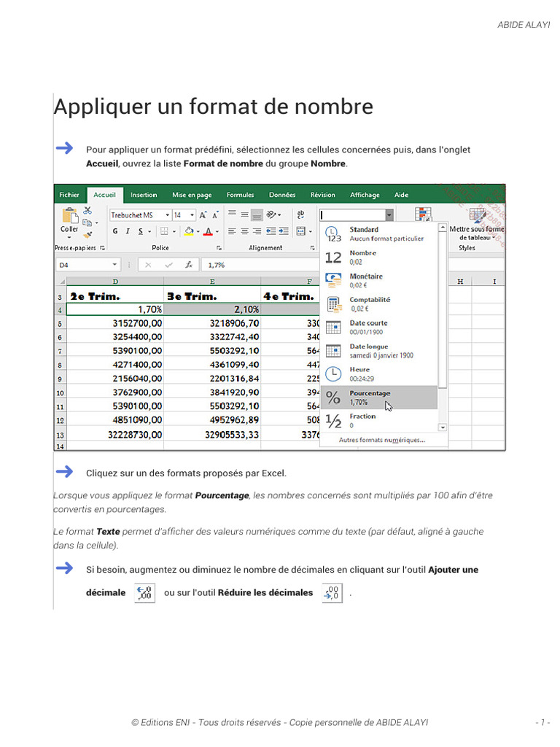Viewport: 560px width, 747px height.
Task: Increase font size with the larger A icon
Action: (203, 215)
